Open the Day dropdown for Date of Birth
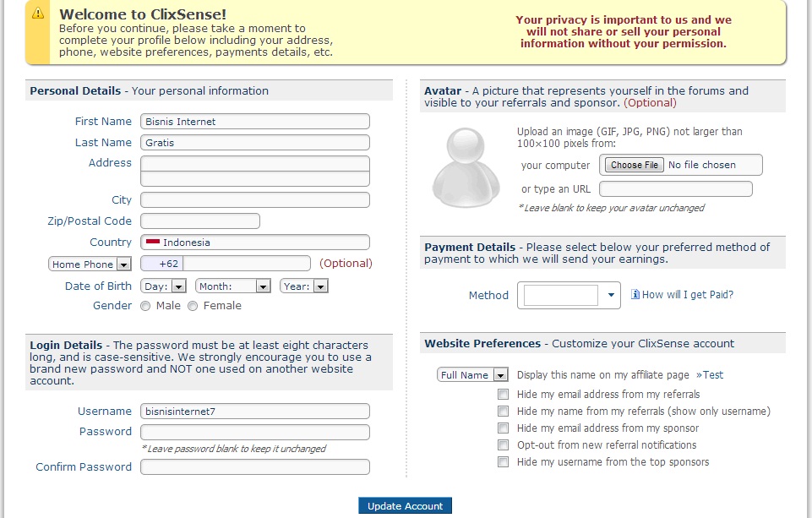The width and height of the screenshot is (812, 518). (163, 286)
